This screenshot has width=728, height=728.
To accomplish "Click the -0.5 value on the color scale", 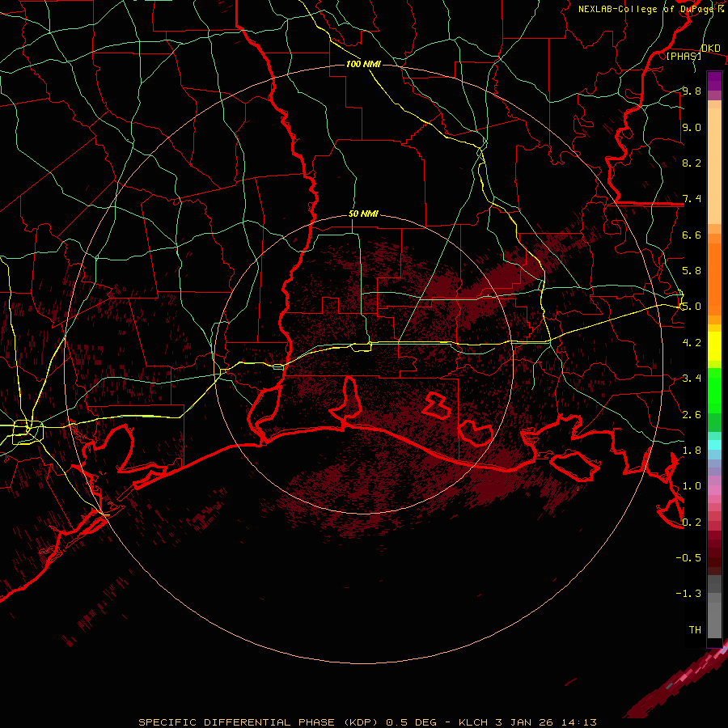I will [x=688, y=558].
